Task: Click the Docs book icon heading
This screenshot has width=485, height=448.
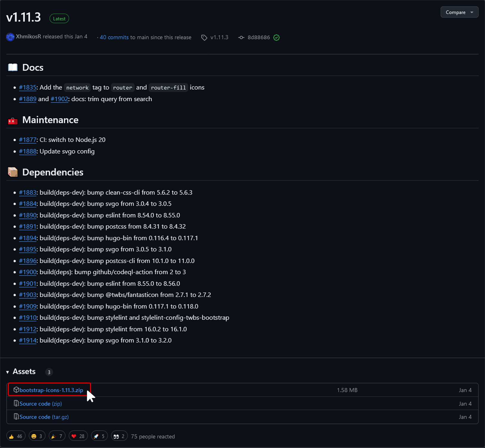Action: (x=13, y=67)
